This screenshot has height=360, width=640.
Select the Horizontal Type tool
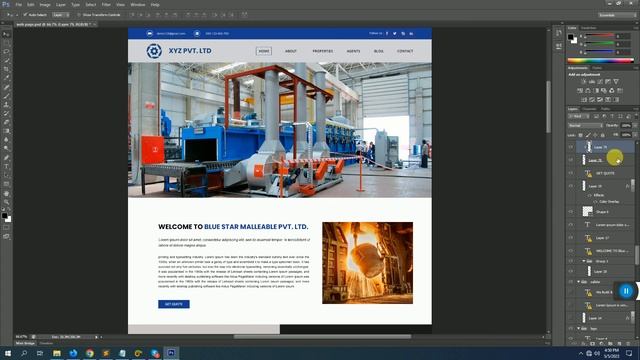[x=6, y=167]
